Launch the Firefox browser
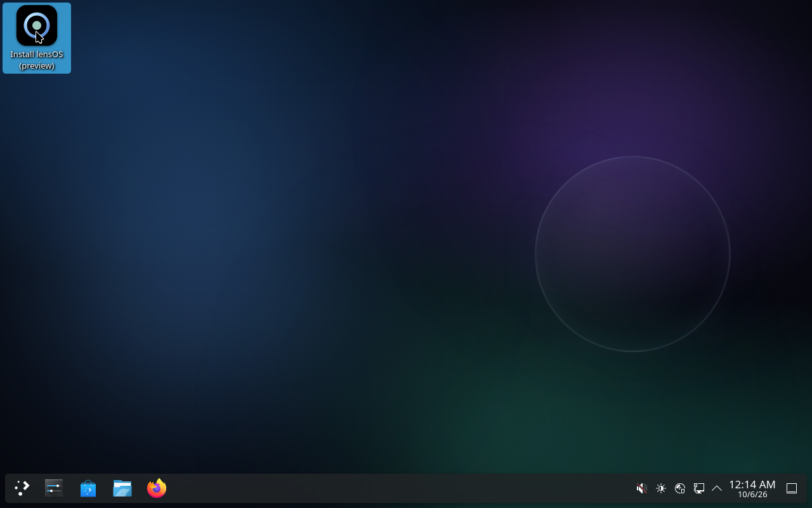 (157, 488)
